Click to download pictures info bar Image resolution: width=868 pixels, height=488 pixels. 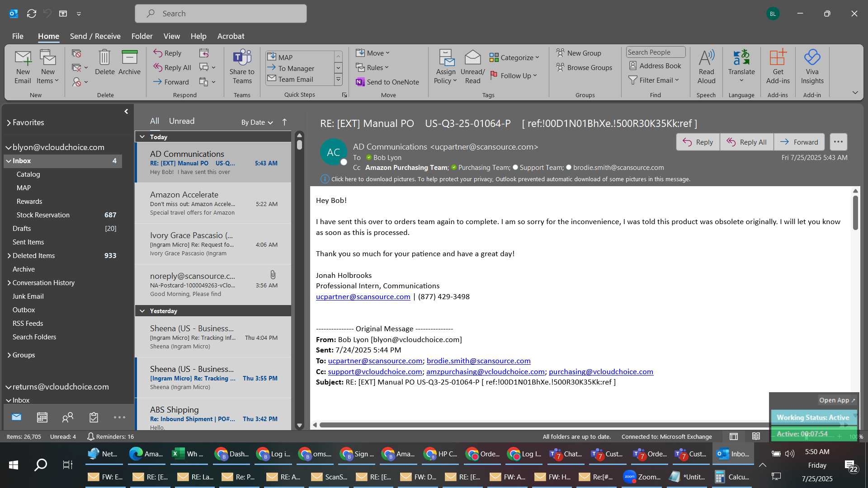pyautogui.click(x=505, y=179)
